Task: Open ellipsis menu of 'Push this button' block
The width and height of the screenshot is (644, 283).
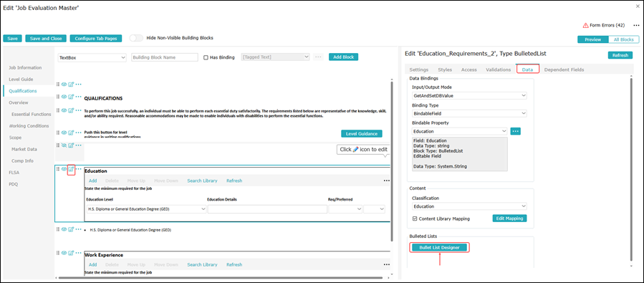Action: (x=79, y=133)
